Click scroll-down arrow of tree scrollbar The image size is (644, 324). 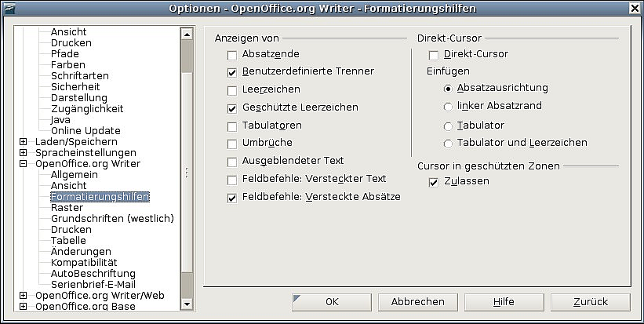187,304
